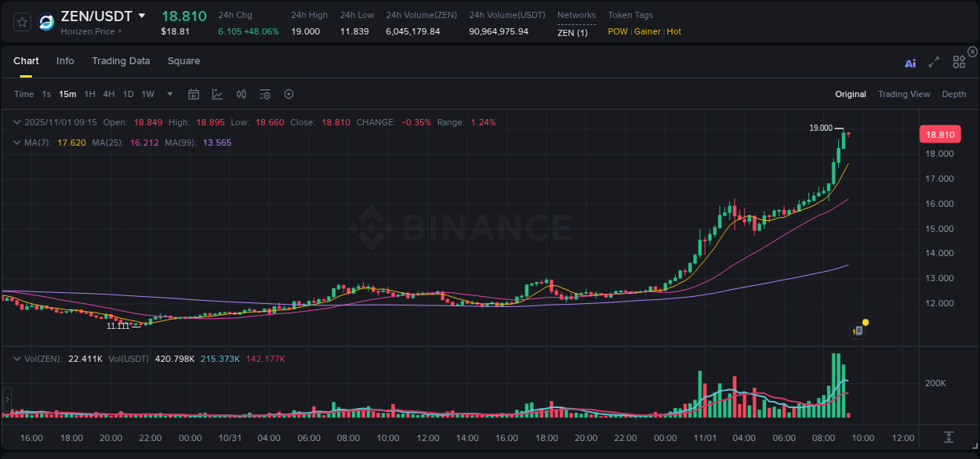Expand the chart to fullscreen

[x=934, y=63]
